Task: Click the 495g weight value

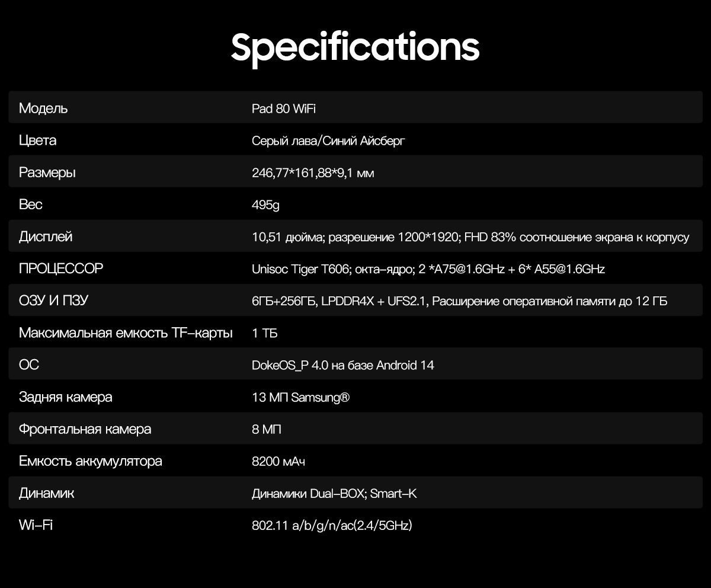Action: (x=265, y=205)
